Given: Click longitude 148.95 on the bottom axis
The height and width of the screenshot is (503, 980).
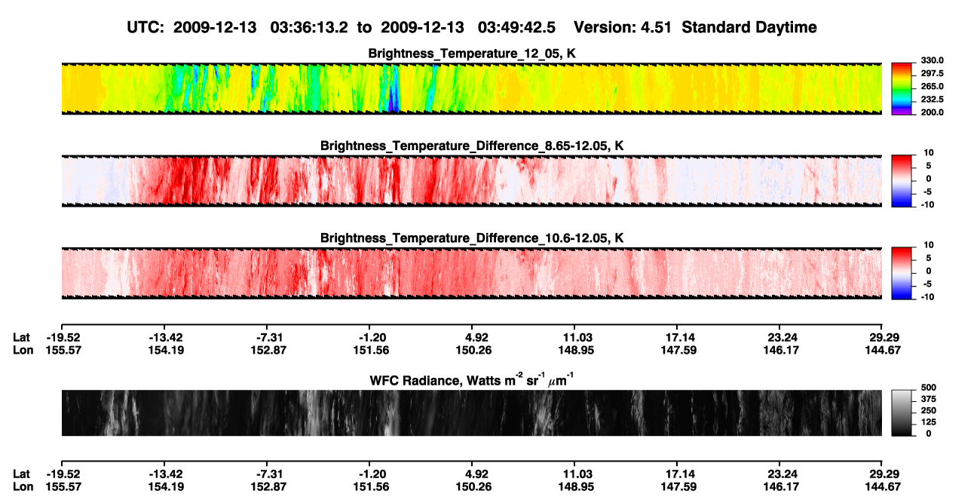Looking at the screenshot, I should 575,486.
